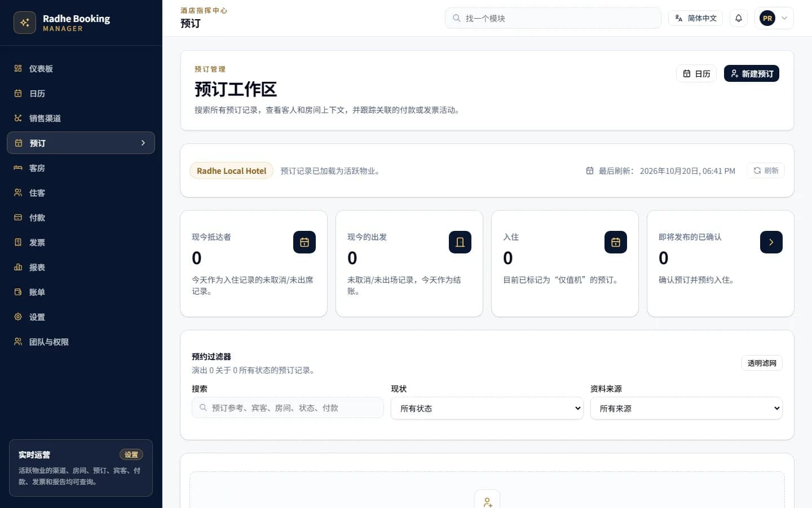Open 付款 in the sidebar

point(81,218)
